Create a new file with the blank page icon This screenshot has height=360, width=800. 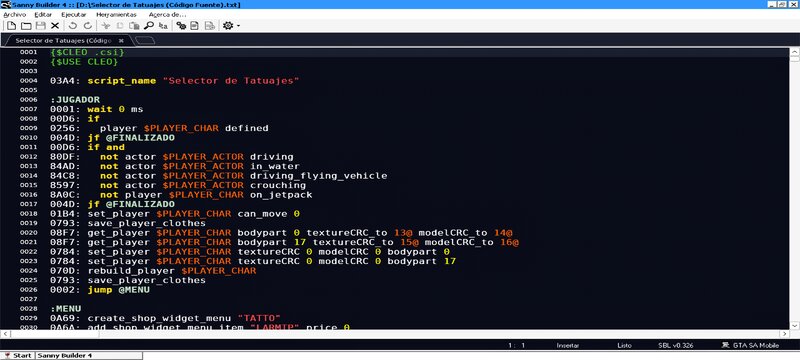coord(11,25)
